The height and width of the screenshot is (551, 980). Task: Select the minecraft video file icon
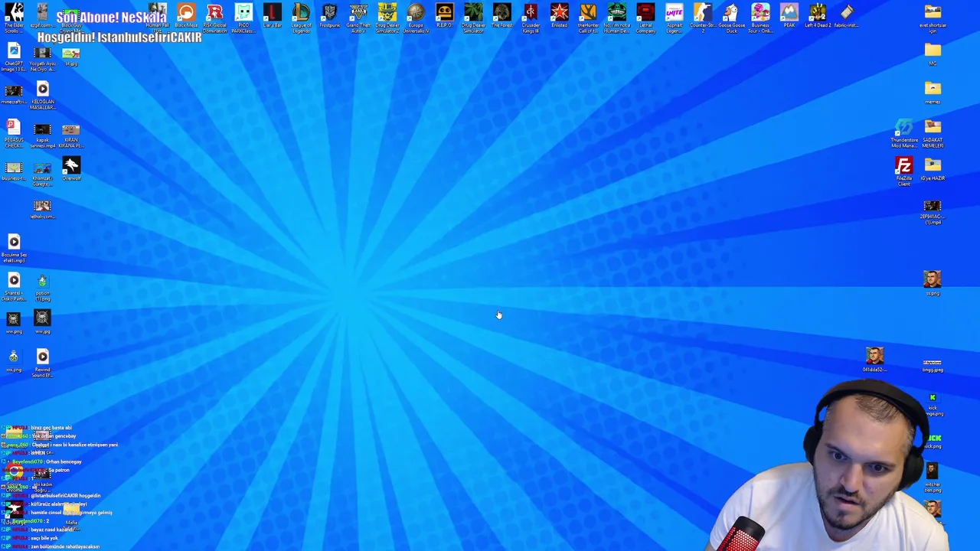click(14, 95)
